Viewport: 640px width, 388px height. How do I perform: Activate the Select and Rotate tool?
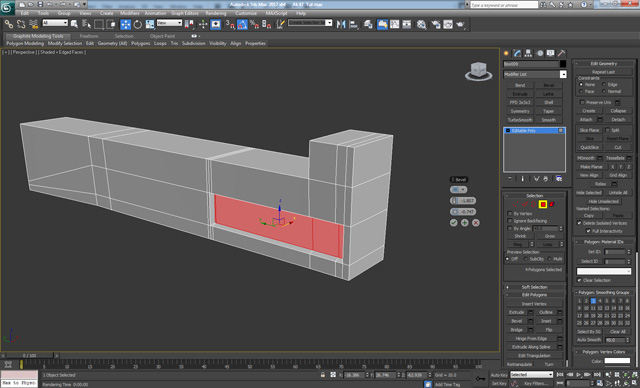[138, 24]
